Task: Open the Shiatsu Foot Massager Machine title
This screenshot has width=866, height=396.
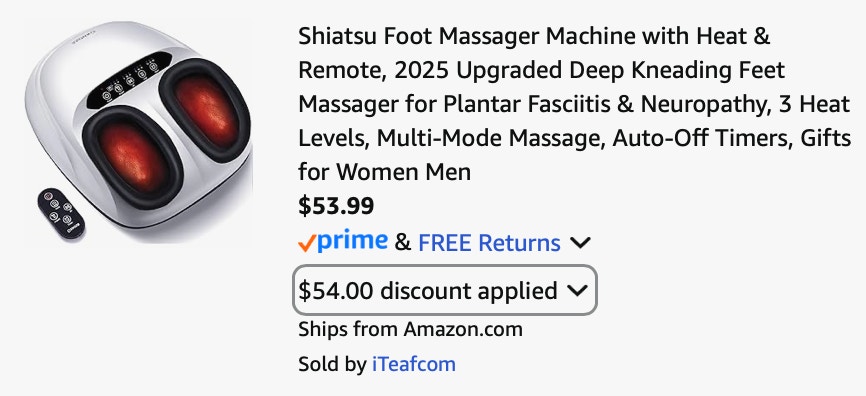Action: point(574,104)
